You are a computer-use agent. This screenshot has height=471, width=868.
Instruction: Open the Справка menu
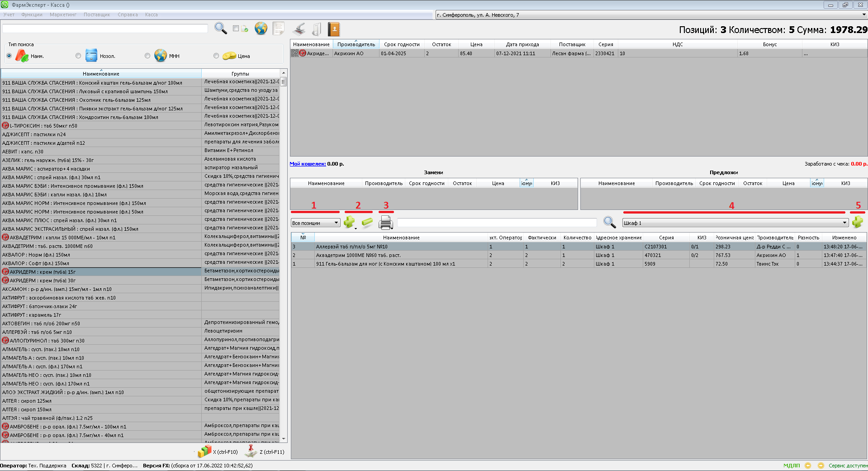(128, 14)
